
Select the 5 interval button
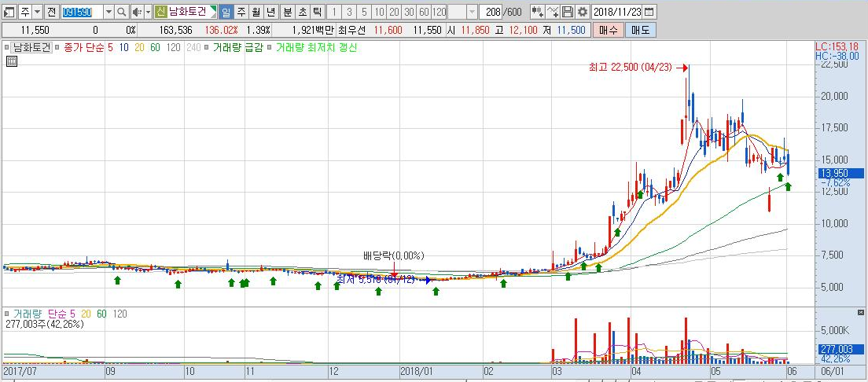364,12
